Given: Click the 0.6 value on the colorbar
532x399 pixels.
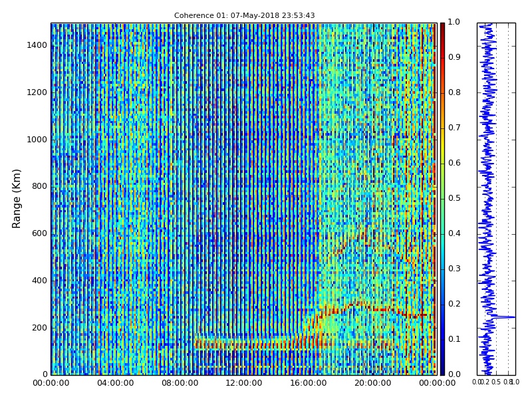Looking at the screenshot, I should (454, 163).
